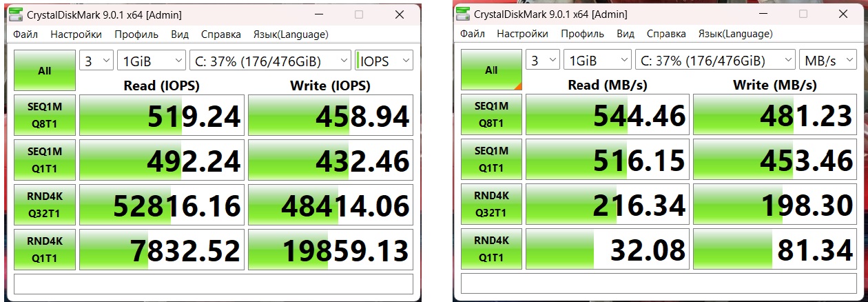Image resolution: width=868 pixels, height=302 pixels.
Task: Click write value 453.46
Action: 775,159
